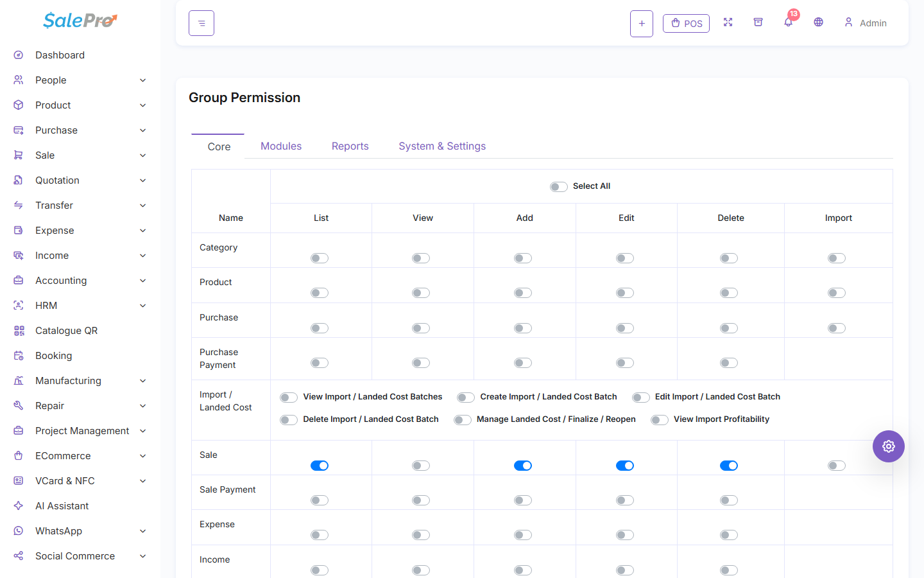
Task: Enable Purchase Payment Edit toggle
Action: coord(625,363)
